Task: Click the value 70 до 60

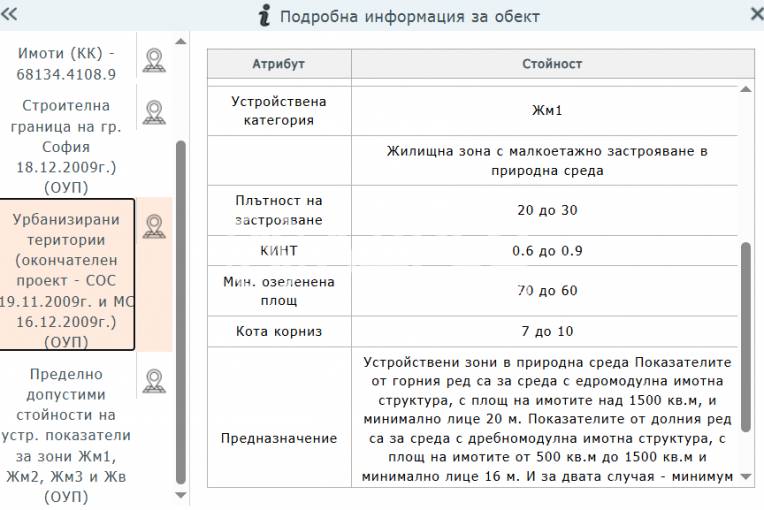Action: (547, 291)
